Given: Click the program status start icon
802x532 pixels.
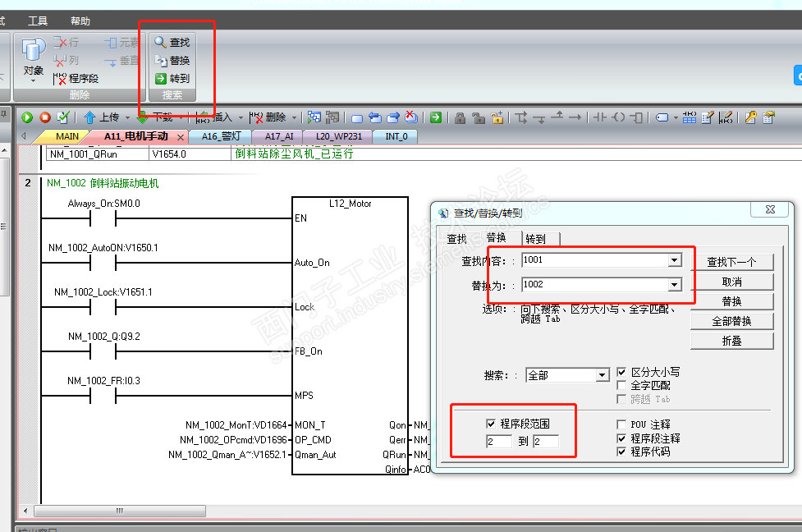Looking at the screenshot, I should coord(314,117).
